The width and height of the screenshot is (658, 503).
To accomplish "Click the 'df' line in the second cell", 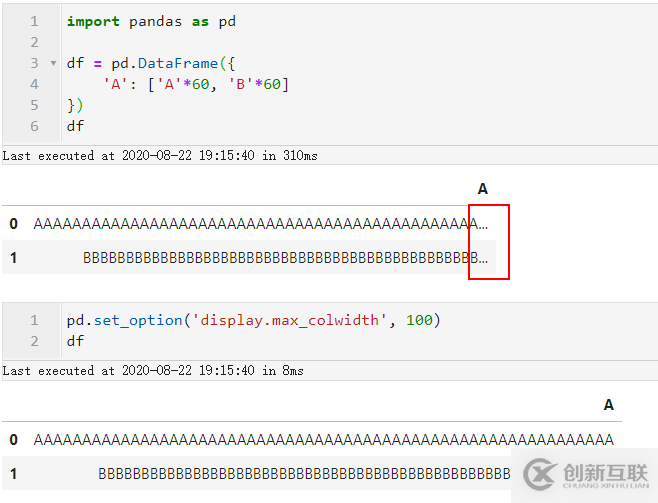I will [75, 341].
